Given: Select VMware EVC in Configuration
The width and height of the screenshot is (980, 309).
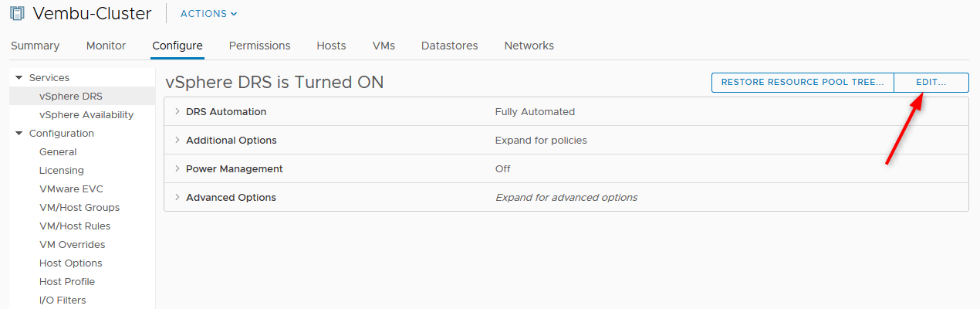Looking at the screenshot, I should click(x=71, y=189).
